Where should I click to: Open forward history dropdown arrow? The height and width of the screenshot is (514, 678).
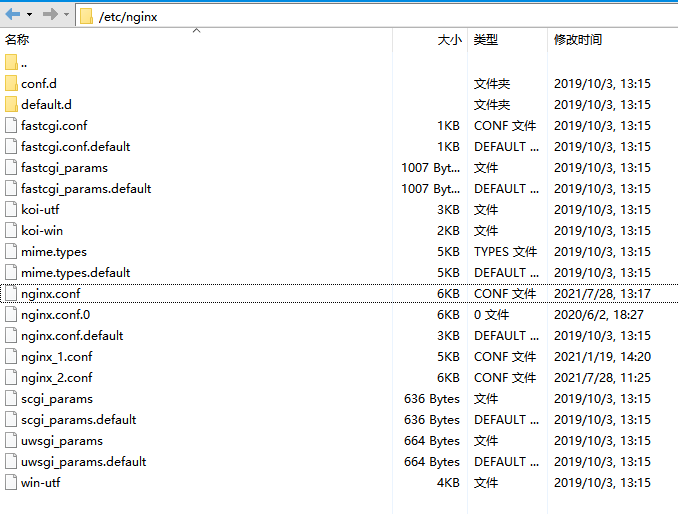(x=66, y=14)
